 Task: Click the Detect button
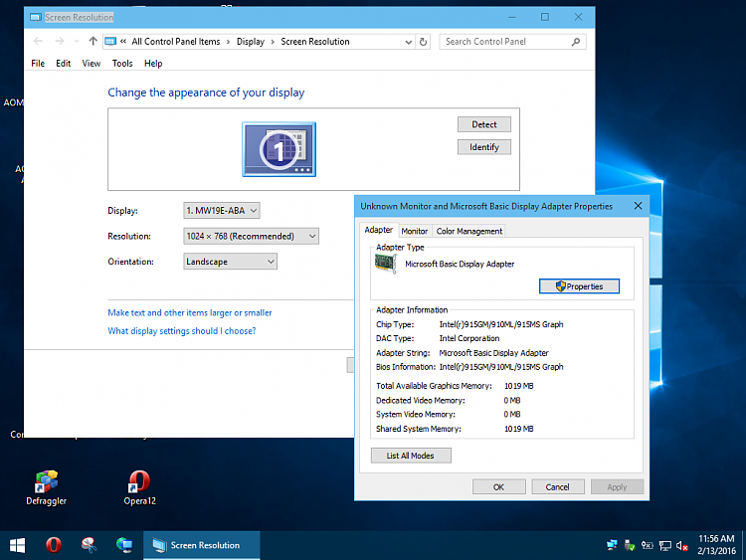click(484, 124)
